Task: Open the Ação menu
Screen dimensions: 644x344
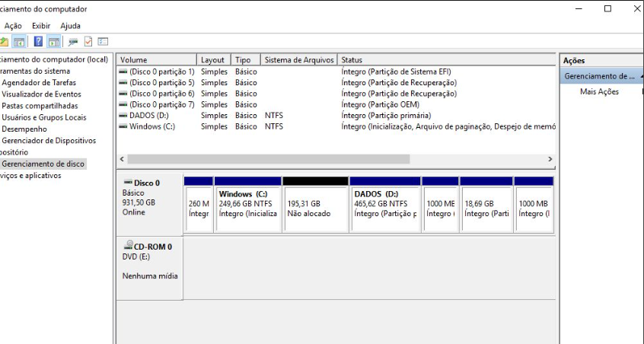Action: pos(13,26)
